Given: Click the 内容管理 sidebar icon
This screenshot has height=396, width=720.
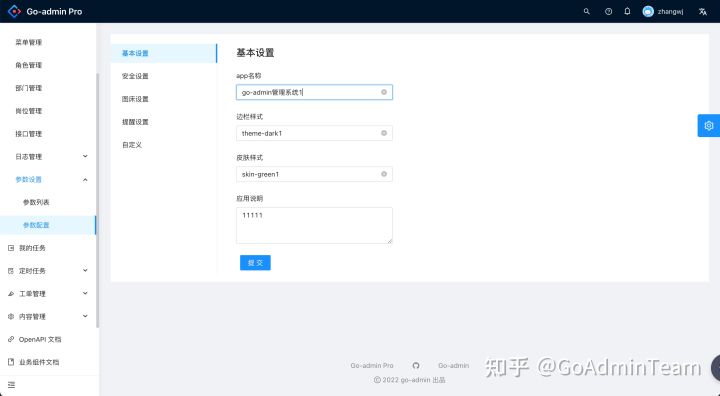Looking at the screenshot, I should (x=11, y=316).
